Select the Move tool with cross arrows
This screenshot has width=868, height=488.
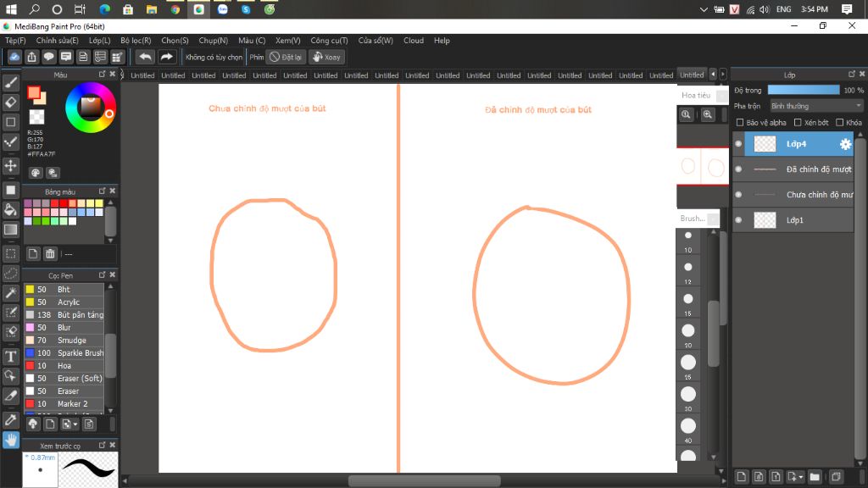point(10,165)
